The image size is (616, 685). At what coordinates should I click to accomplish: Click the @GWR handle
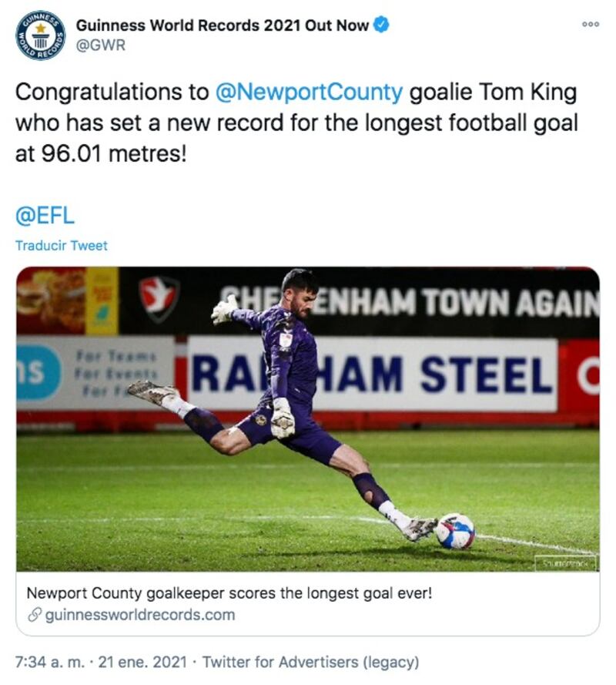[x=100, y=45]
